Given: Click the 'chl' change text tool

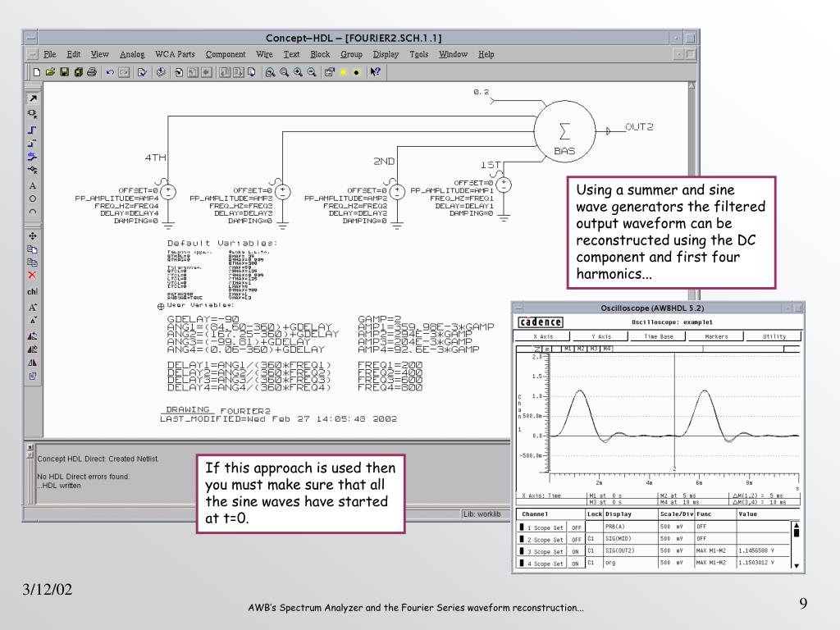Looking at the screenshot, I should pyautogui.click(x=33, y=291).
